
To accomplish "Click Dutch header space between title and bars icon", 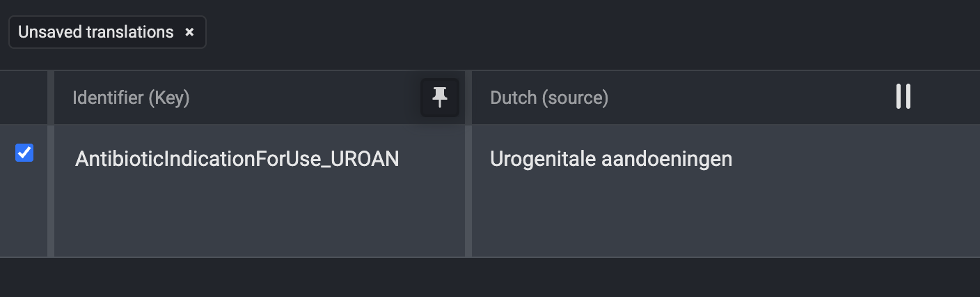I will (752, 98).
